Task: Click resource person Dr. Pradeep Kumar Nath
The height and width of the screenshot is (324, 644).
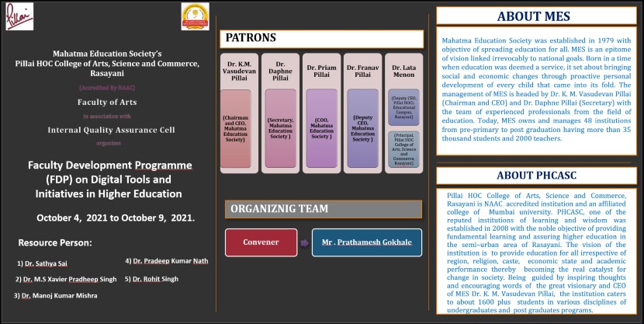Action: pos(171,262)
